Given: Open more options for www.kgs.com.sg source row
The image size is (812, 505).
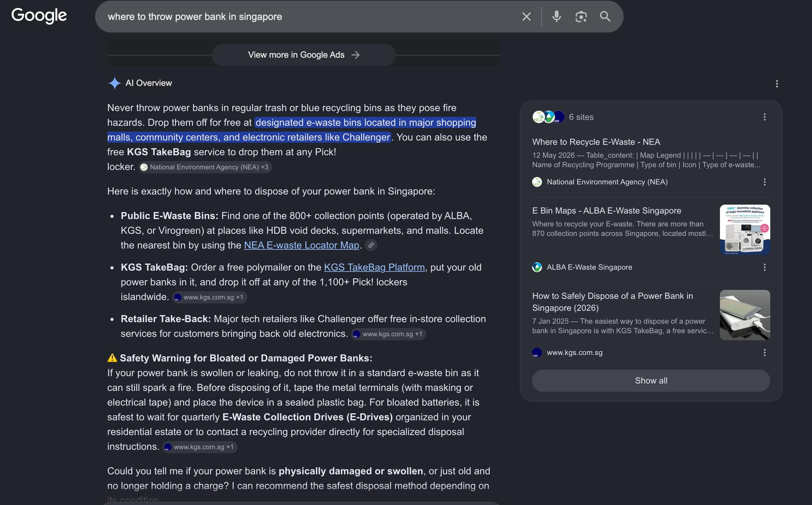Looking at the screenshot, I should pos(764,352).
